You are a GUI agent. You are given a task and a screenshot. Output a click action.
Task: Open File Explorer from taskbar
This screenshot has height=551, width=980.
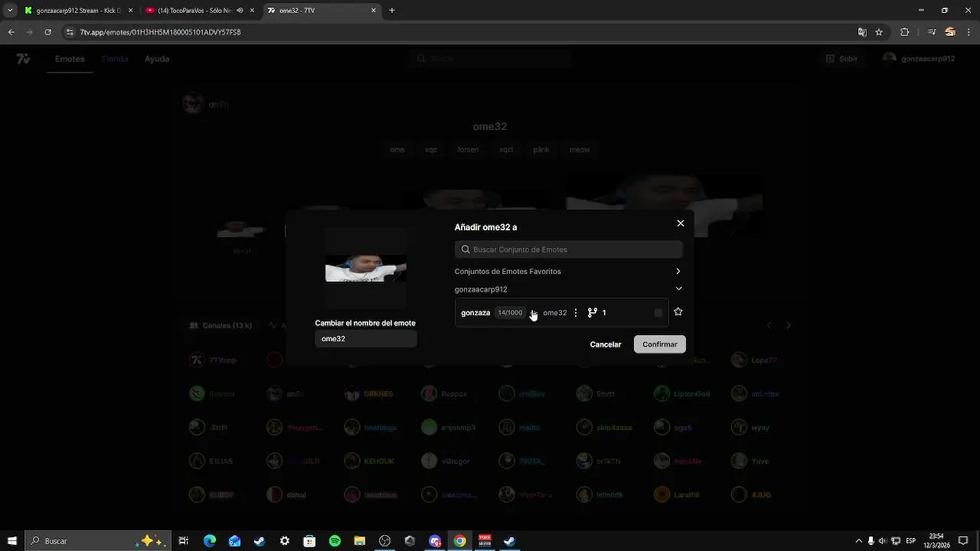pos(360,541)
